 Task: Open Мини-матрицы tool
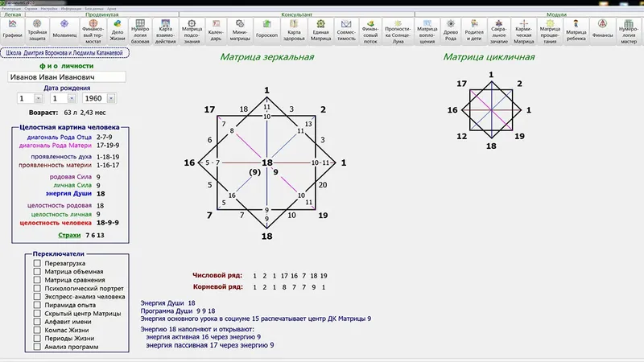[240, 31]
